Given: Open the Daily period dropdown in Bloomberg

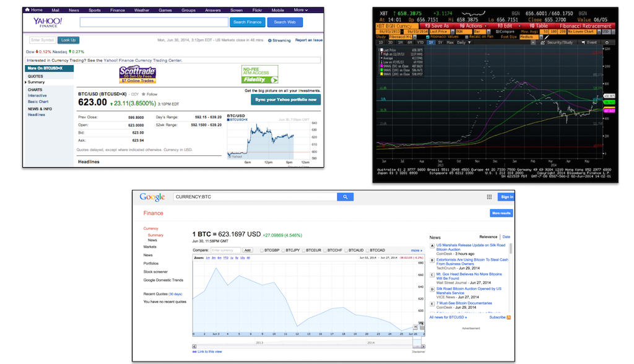Looking at the screenshot, I should pos(464,43).
